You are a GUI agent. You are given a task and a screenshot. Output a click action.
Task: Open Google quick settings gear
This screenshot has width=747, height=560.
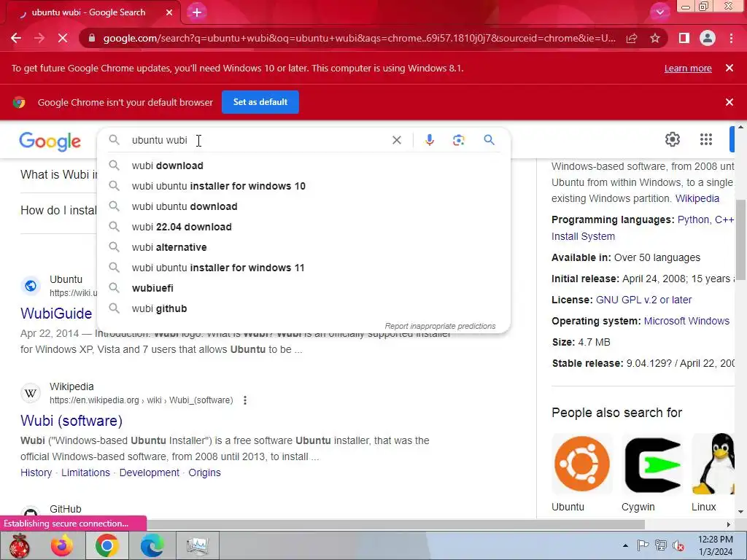tap(672, 139)
